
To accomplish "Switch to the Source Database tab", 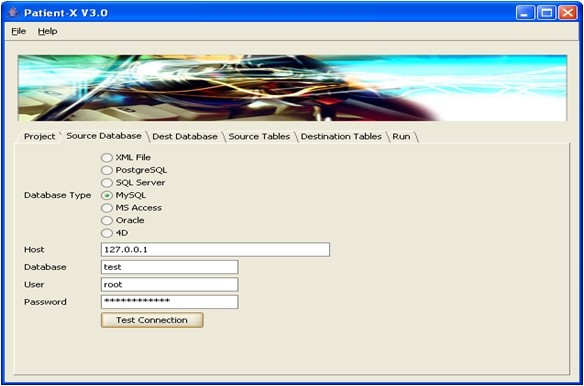I will click(104, 136).
